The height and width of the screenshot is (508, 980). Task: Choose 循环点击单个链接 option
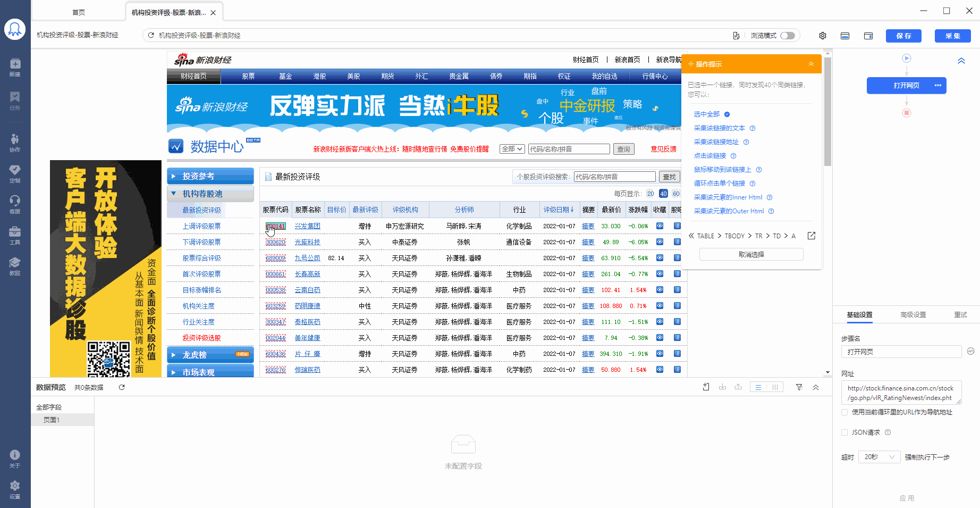[x=719, y=184]
